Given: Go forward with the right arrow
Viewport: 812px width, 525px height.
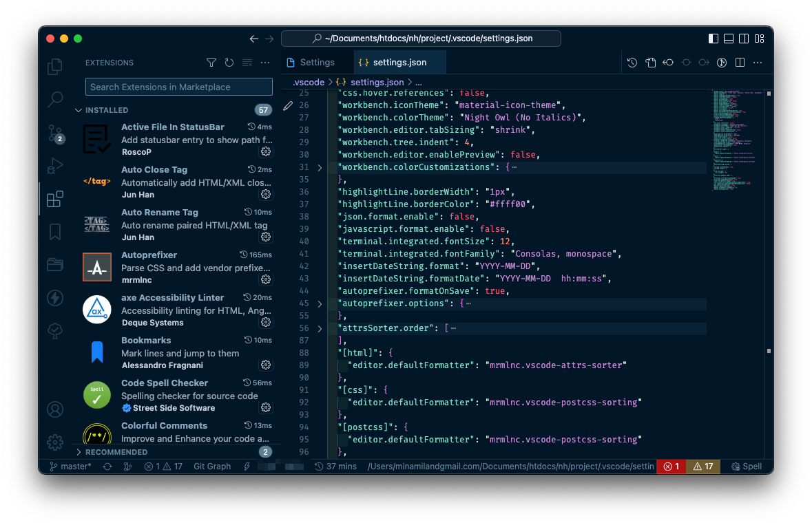Looking at the screenshot, I should pyautogui.click(x=269, y=39).
